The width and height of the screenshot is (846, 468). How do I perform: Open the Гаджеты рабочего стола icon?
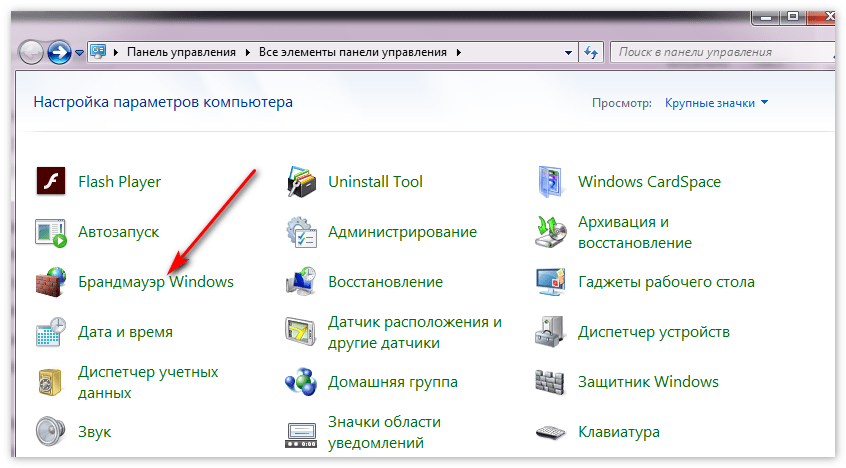pos(550,281)
